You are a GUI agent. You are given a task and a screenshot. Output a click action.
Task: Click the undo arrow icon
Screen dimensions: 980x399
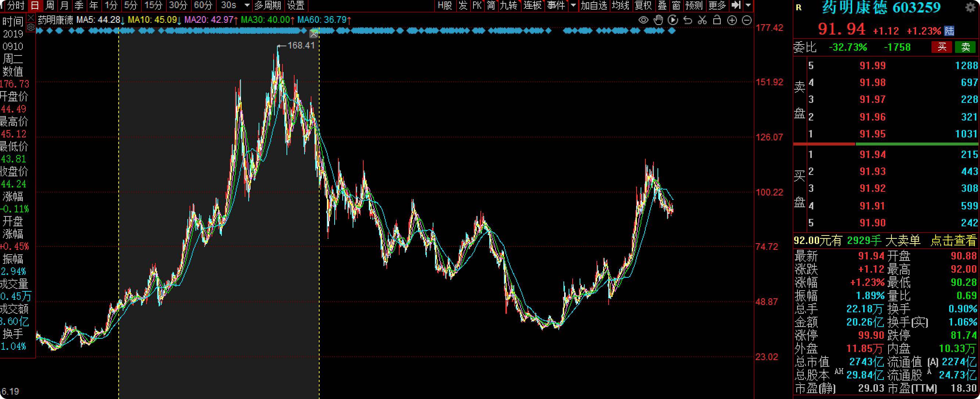coord(688,20)
